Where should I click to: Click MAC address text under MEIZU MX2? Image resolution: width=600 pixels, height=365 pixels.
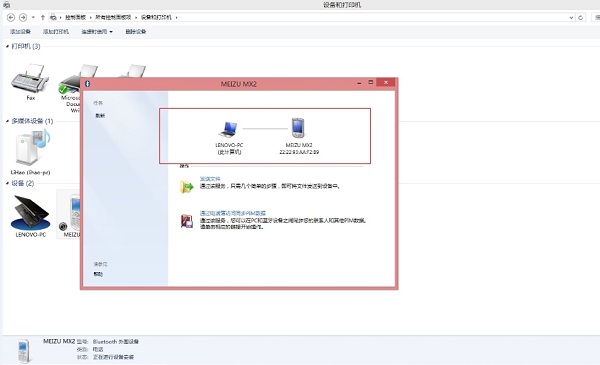tap(299, 152)
